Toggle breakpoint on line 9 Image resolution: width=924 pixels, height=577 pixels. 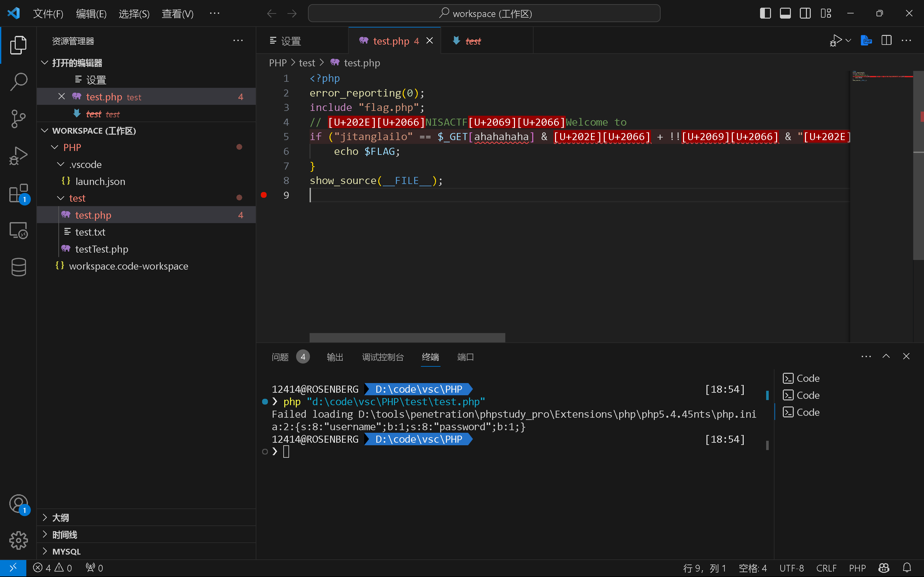click(263, 195)
